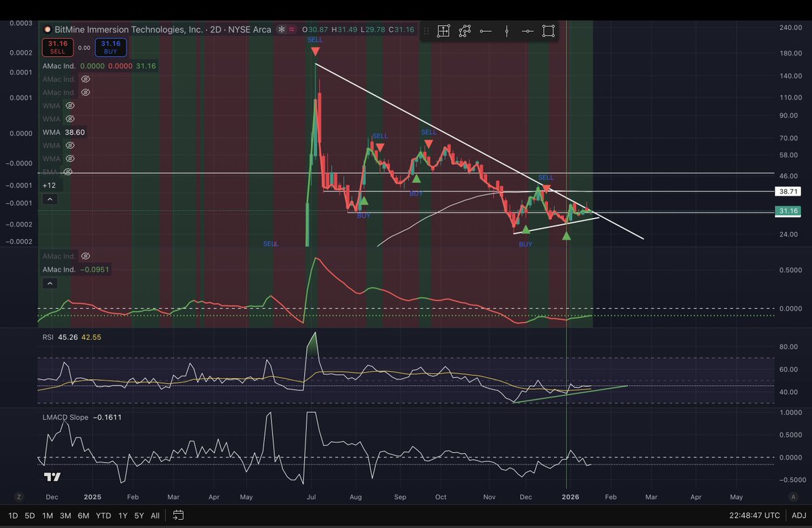Click the pink wavy-lines badge beside NYSE Arca
Image resolution: width=812 pixels, height=528 pixels.
292,30
